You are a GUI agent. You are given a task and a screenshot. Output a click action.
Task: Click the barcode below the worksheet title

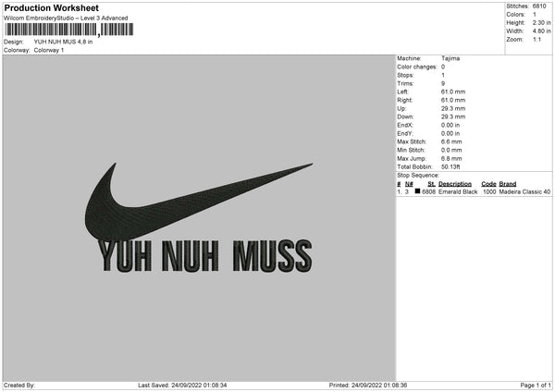[69, 30]
